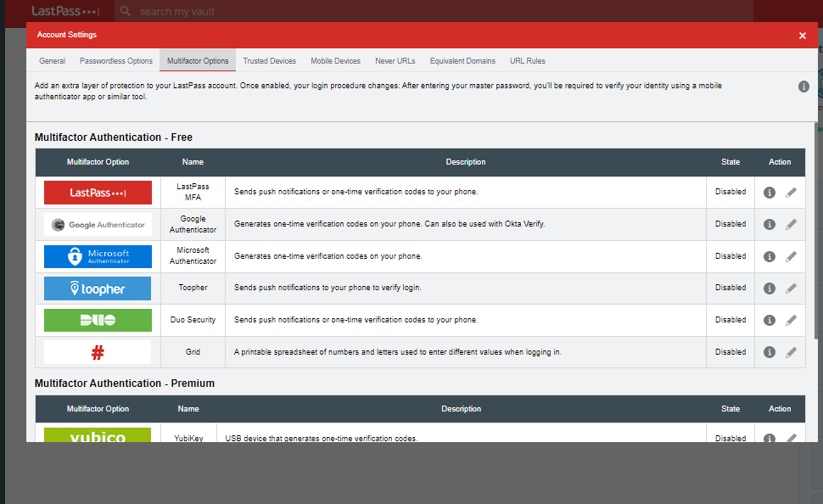Click Disabled state of Toopher
Image resolution: width=823 pixels, height=504 pixels.
point(731,288)
